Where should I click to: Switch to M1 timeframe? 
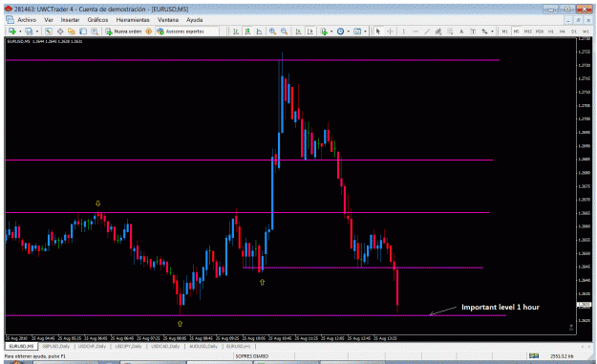pos(505,32)
